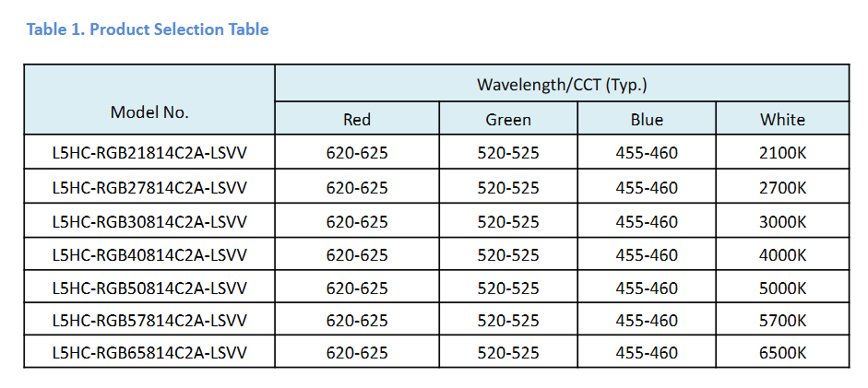Click model L5HC-RGB57814C2A-LSVV

click(x=149, y=321)
